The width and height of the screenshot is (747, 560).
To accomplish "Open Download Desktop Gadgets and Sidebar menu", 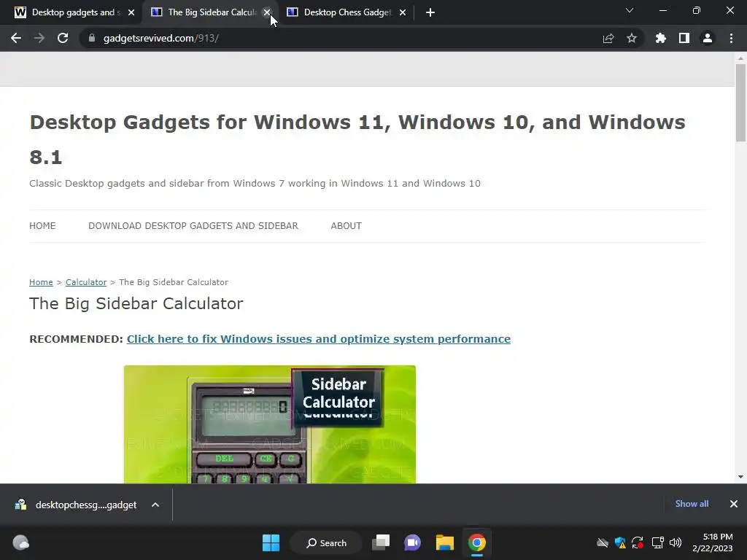I will click(x=193, y=226).
